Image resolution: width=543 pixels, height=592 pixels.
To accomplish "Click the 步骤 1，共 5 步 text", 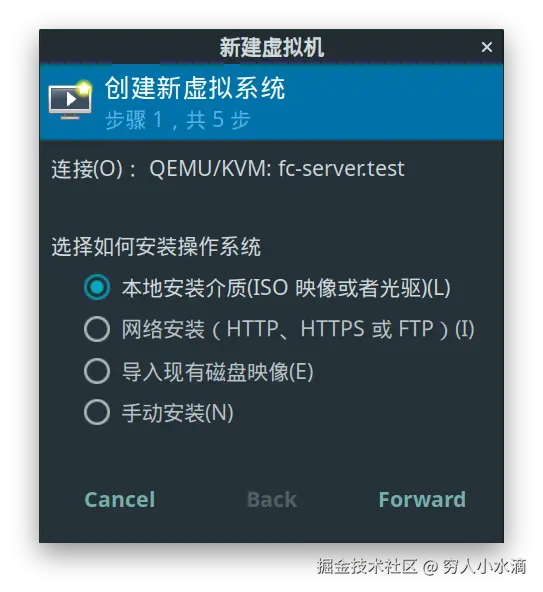I will pyautogui.click(x=177, y=120).
